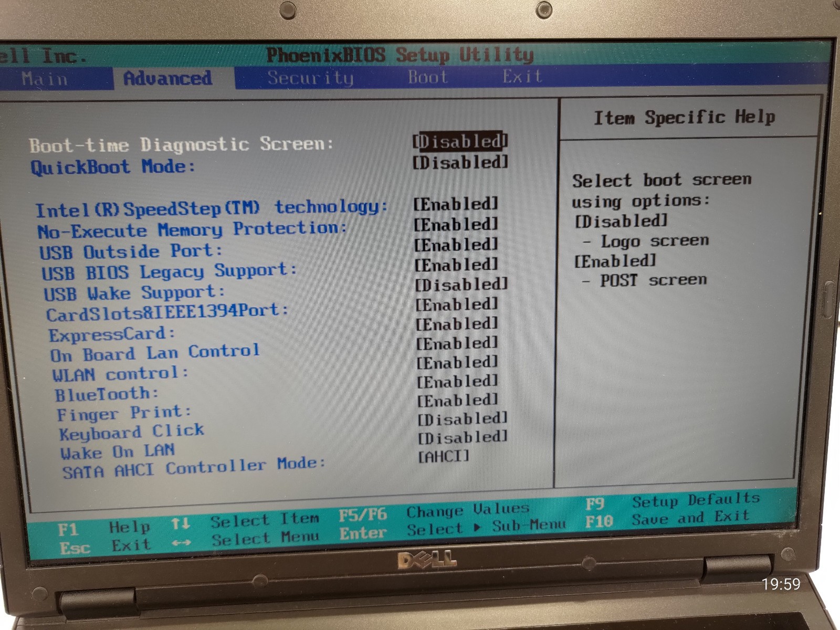Click the Esc Exit key hint
Screen dimensions: 840x630
[104, 547]
